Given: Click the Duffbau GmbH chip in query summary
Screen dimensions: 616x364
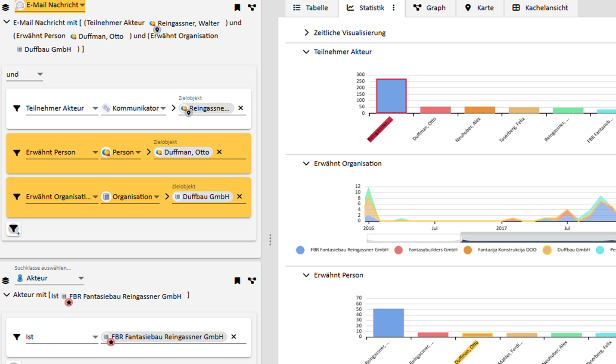Looking at the screenshot, I should (44, 50).
